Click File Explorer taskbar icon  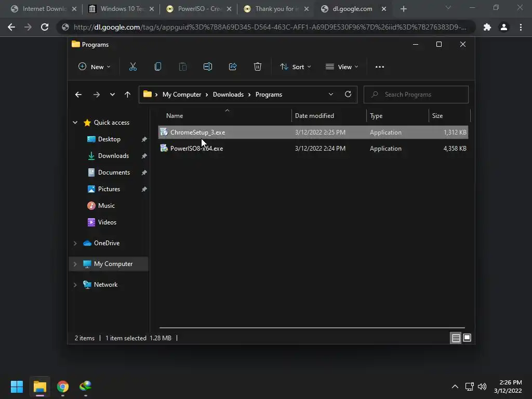pos(39,387)
